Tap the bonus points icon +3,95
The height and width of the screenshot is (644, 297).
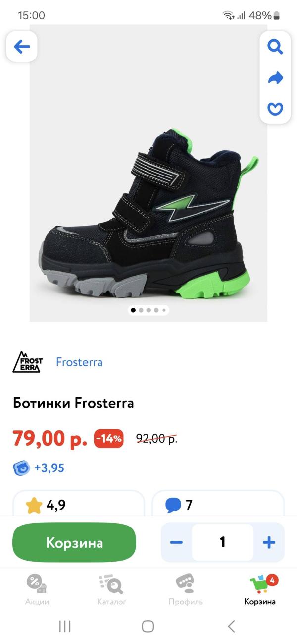click(22, 468)
